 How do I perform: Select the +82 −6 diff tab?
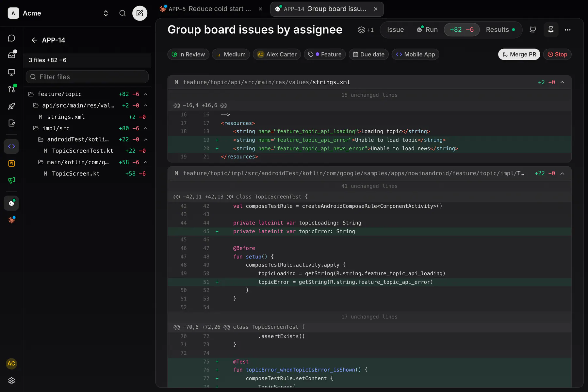462,30
